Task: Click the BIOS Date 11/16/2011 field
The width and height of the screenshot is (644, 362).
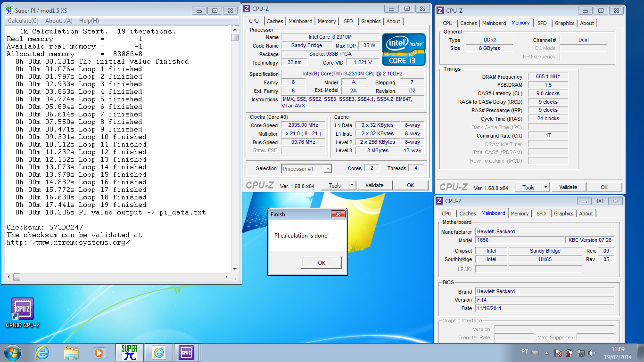Action: [x=545, y=308]
